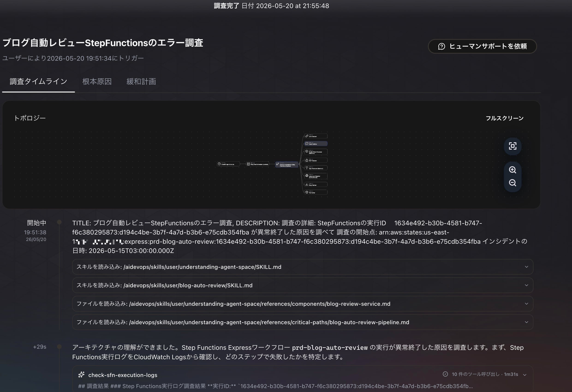Viewport: 572px width, 392px height.
Task: Select the Media Policy Reviewer (Bedrock) node
Action: tap(316, 152)
